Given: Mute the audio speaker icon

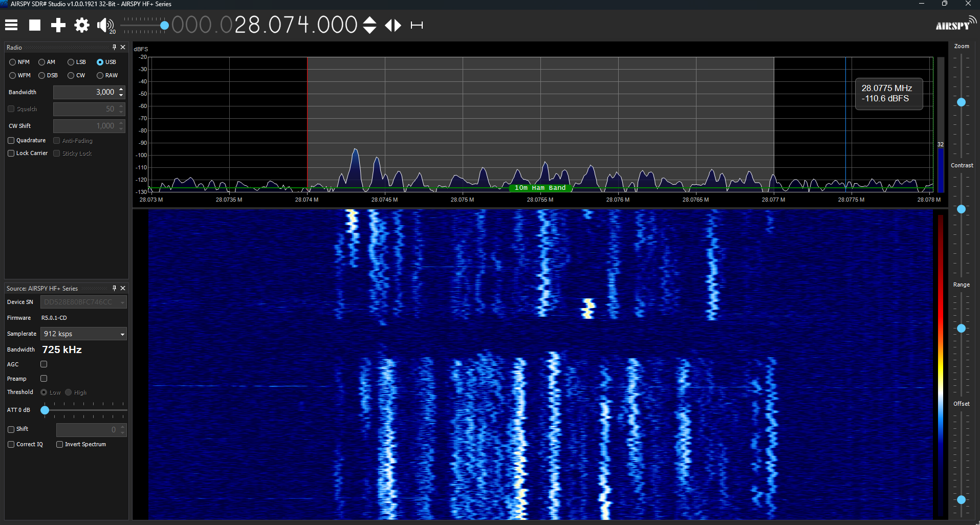Looking at the screenshot, I should [104, 25].
